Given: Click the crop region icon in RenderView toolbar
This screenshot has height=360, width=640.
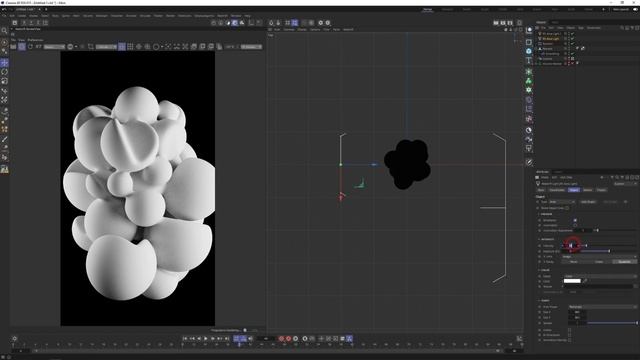Looking at the screenshot, I should pos(91,47).
